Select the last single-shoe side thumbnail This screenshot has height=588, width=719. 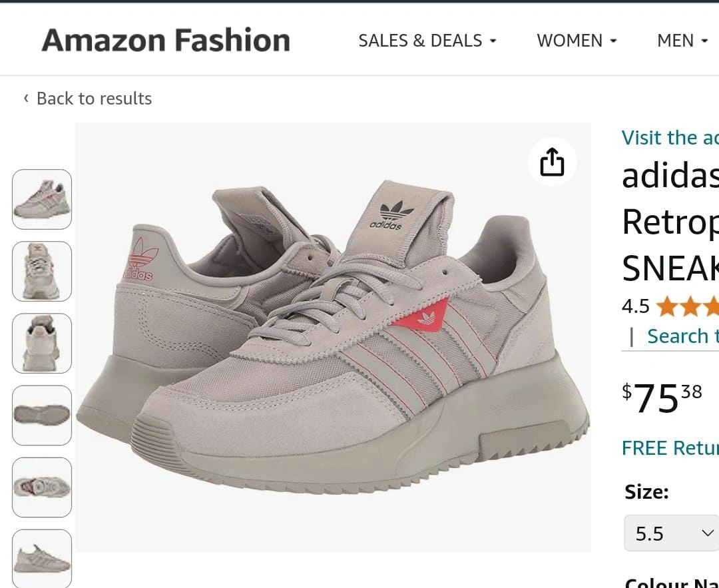(x=42, y=559)
